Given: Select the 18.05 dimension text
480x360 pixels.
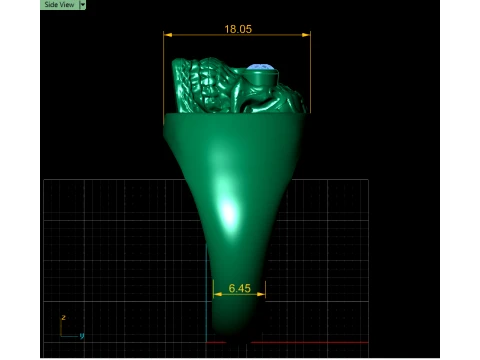Looking at the screenshot, I should 238,29.
